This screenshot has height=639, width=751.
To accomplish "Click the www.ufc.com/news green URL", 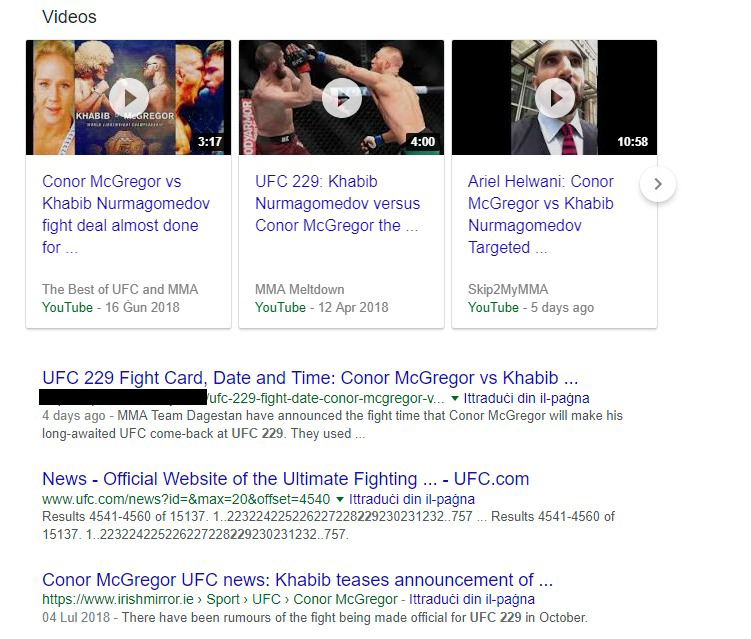I will tap(186, 499).
